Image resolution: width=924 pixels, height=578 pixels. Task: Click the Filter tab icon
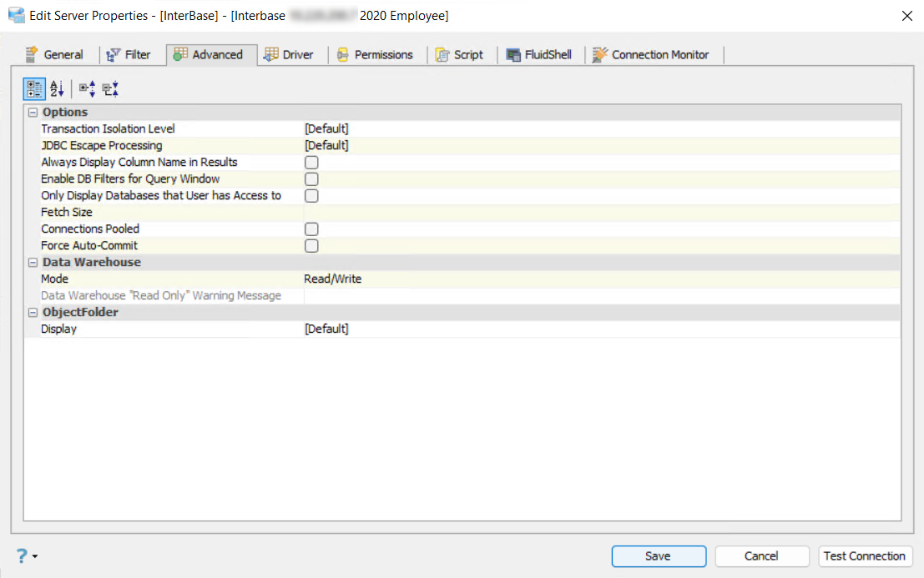click(x=114, y=55)
